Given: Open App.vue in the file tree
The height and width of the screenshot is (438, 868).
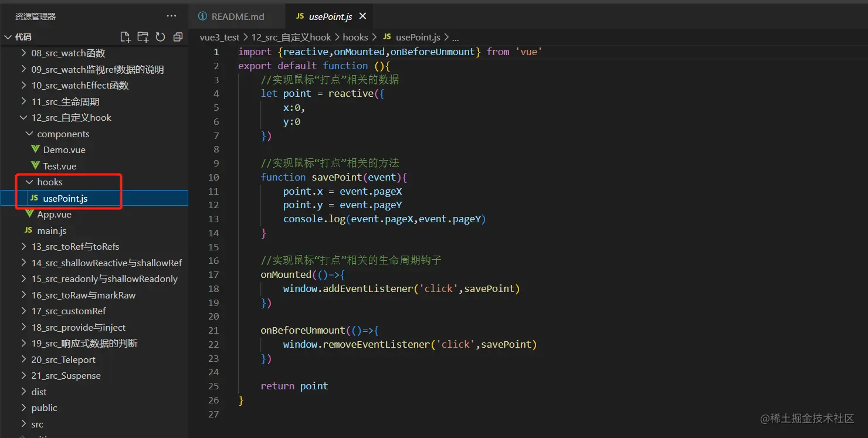Looking at the screenshot, I should tap(54, 214).
